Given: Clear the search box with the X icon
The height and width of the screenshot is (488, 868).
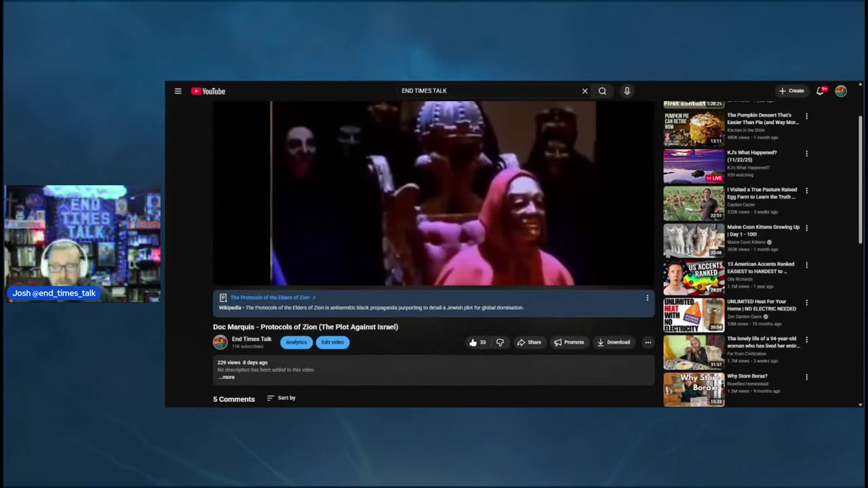Looking at the screenshot, I should [x=585, y=91].
